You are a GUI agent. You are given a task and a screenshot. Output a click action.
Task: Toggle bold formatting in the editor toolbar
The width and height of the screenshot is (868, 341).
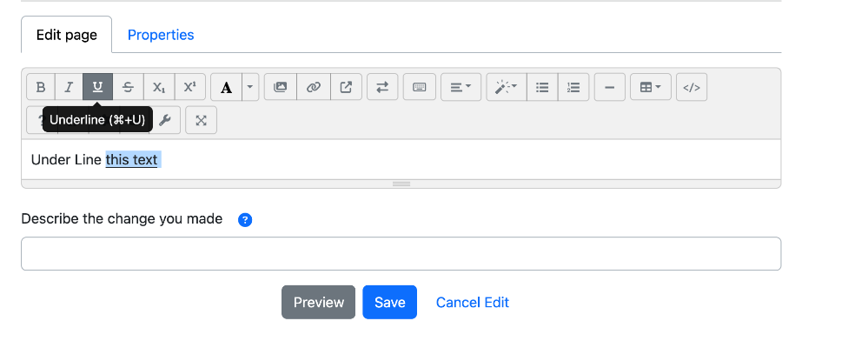pyautogui.click(x=41, y=87)
